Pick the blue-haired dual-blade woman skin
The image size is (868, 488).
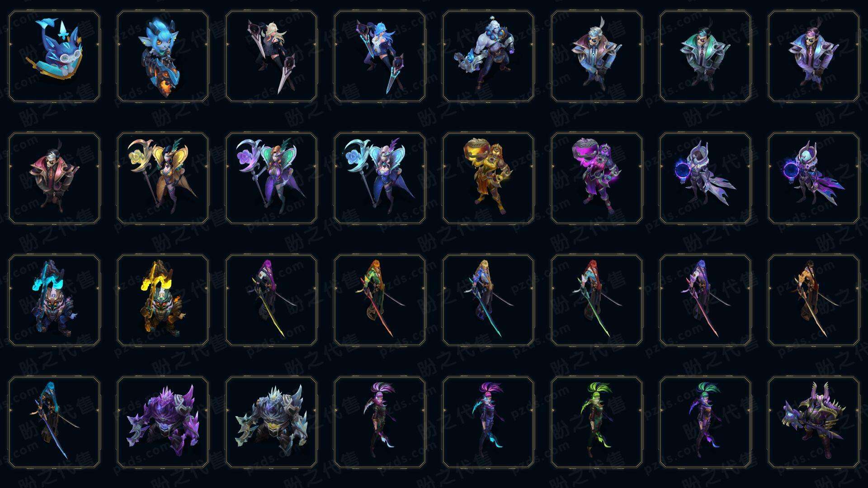(x=380, y=56)
